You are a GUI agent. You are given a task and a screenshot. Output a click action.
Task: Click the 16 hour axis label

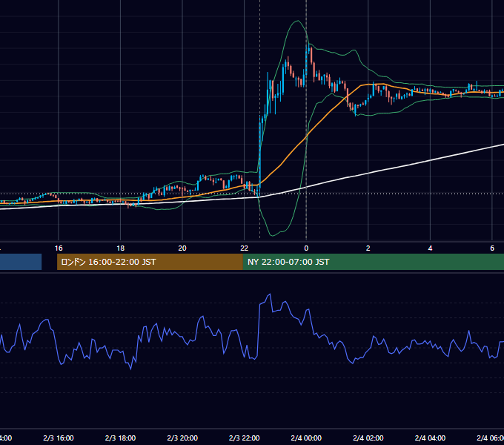[x=59, y=248]
